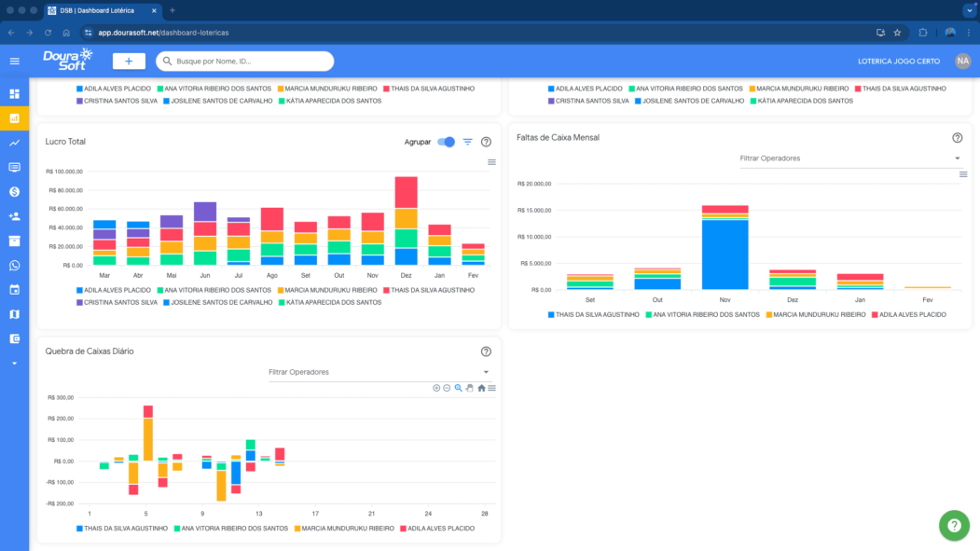
Task: Open the WhatsApp icon in the sidebar
Action: point(14,266)
